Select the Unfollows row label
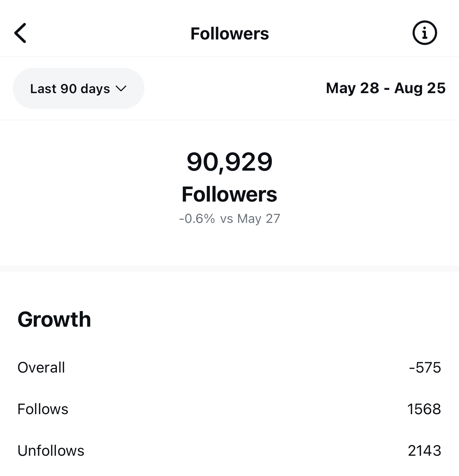Viewport: 459px width, 476px height. pyautogui.click(x=51, y=451)
